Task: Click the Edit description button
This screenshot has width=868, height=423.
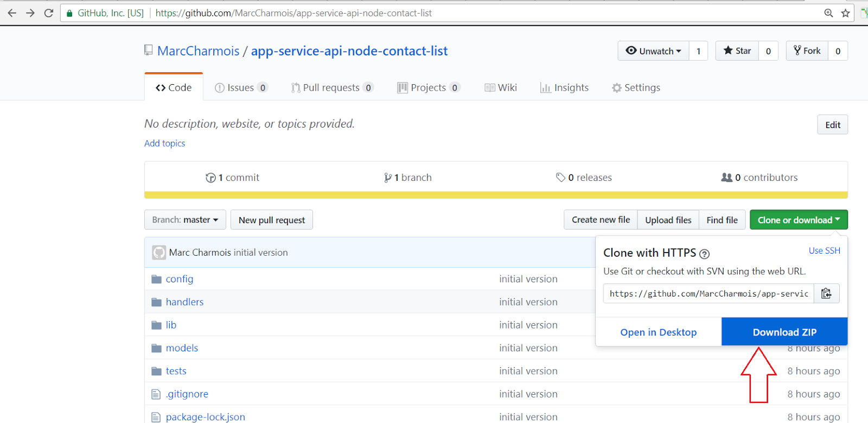Action: tap(833, 125)
